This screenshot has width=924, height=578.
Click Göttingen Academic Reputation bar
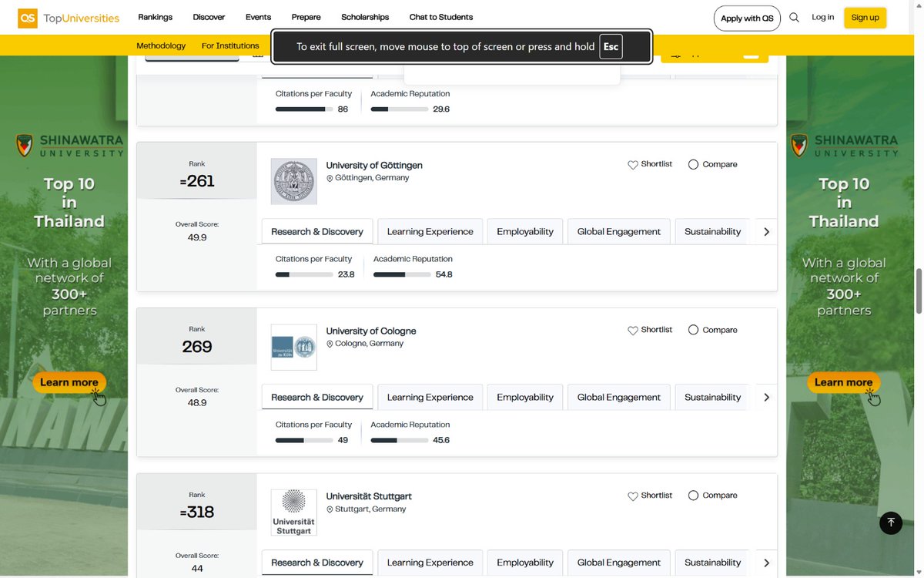coord(402,274)
